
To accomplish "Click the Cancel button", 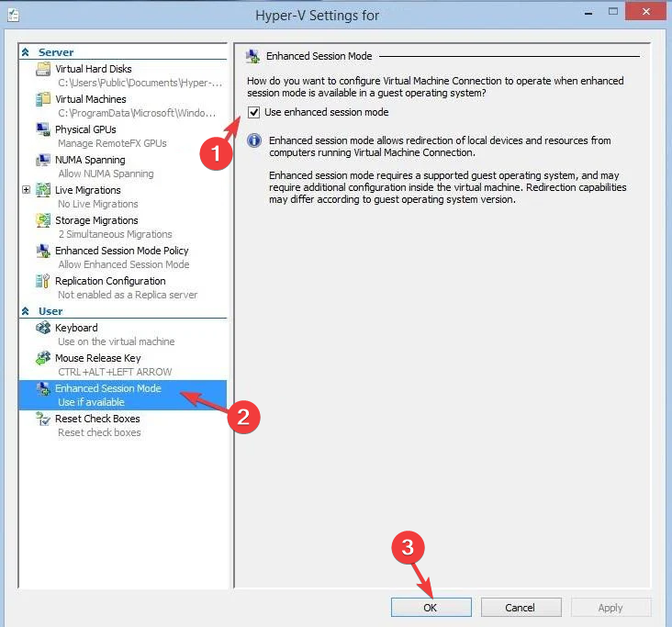I will (x=521, y=607).
